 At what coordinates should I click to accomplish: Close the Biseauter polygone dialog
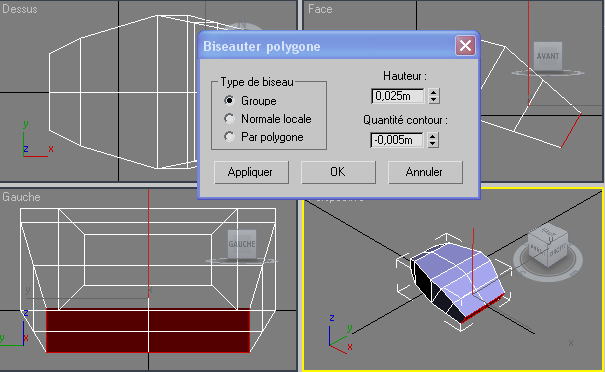tap(465, 46)
